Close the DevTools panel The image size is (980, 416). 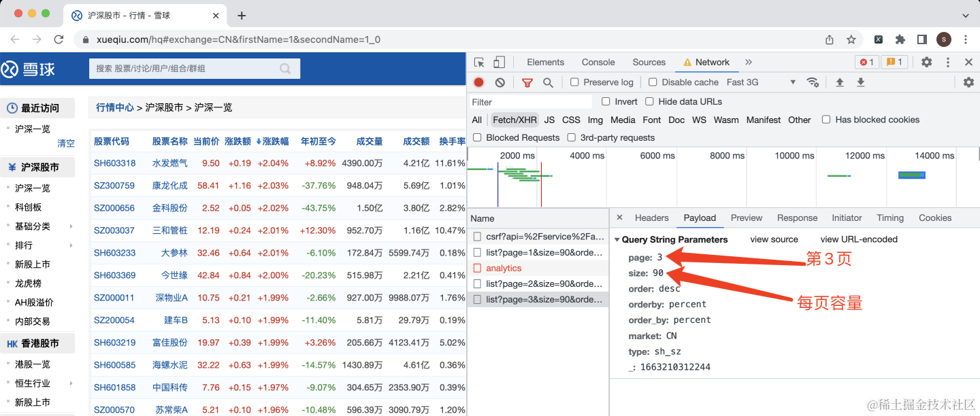click(968, 62)
